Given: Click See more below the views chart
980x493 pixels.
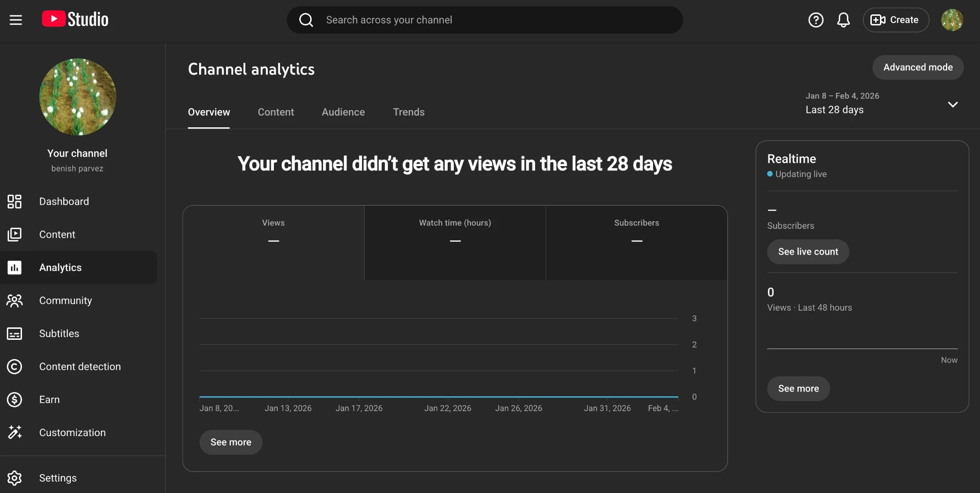Looking at the screenshot, I should (231, 442).
